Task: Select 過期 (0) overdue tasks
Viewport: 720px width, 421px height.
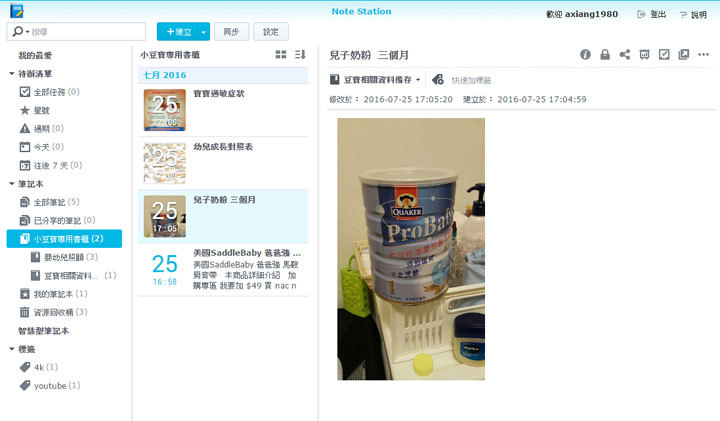Action: pos(42,129)
